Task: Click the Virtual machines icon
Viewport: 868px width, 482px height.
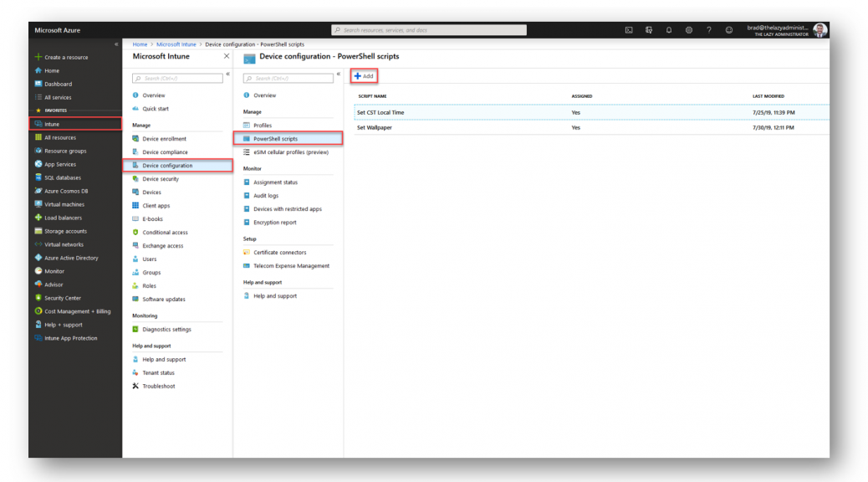Action: point(38,204)
